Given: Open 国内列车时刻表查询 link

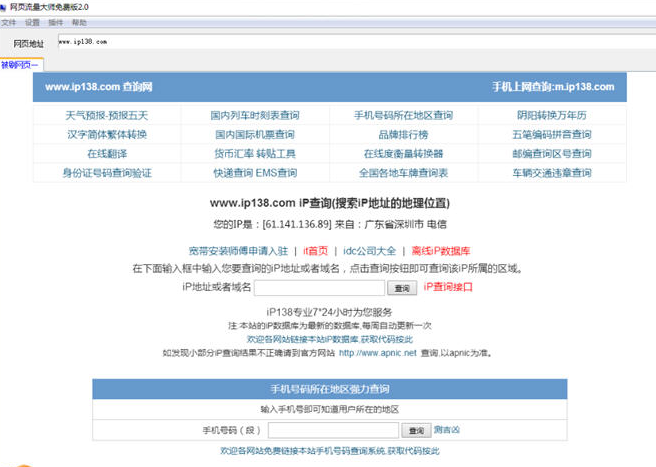Looking at the screenshot, I should point(254,115).
